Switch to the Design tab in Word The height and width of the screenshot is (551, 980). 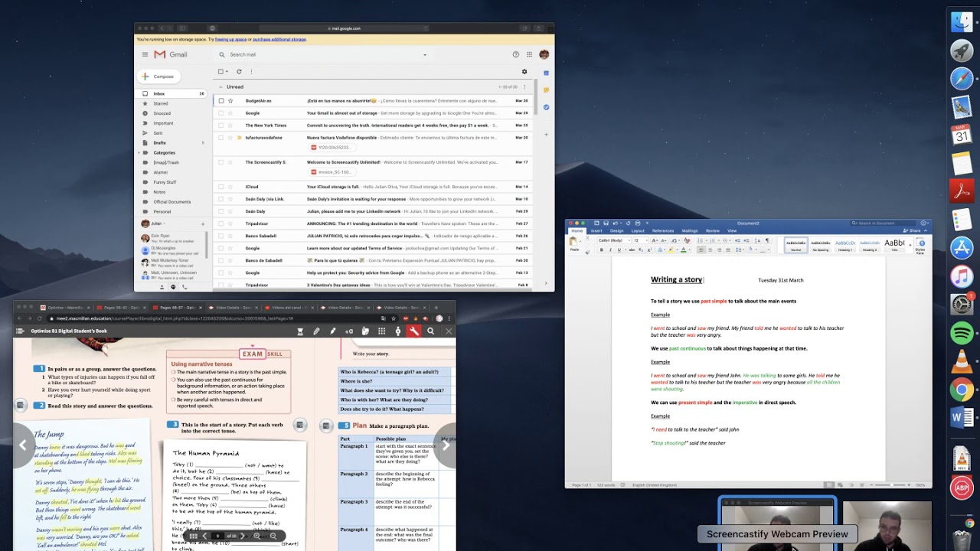click(617, 230)
